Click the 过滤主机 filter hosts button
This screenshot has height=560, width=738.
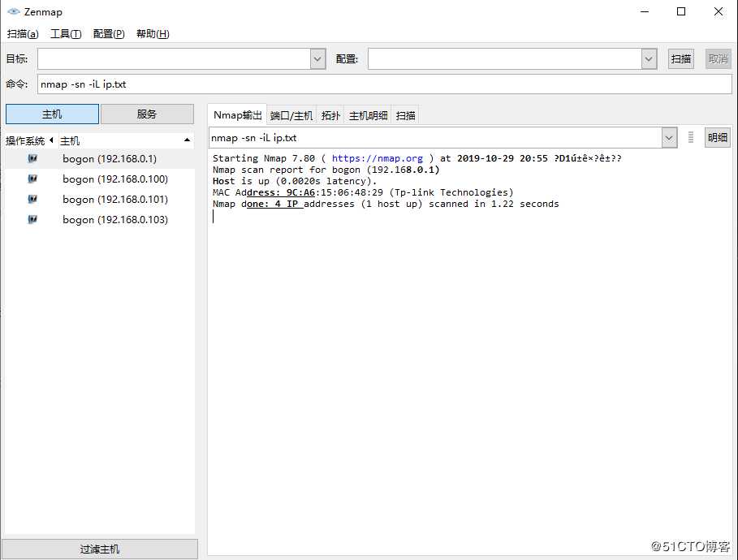(99, 549)
